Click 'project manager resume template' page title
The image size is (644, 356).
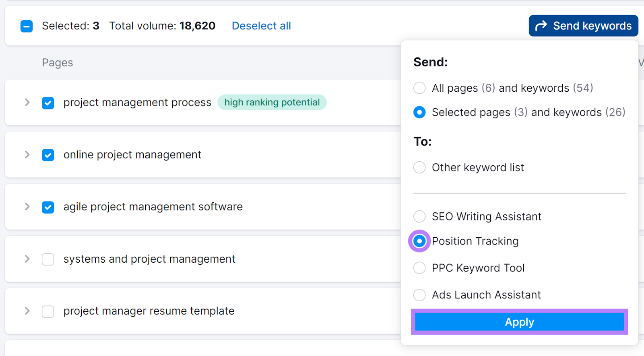[149, 311]
